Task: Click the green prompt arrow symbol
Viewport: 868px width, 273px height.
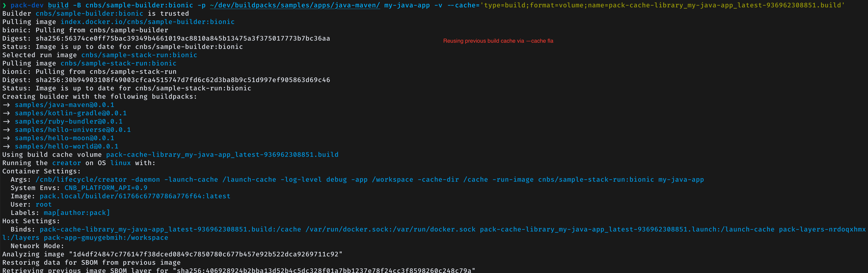Action: [x=4, y=5]
